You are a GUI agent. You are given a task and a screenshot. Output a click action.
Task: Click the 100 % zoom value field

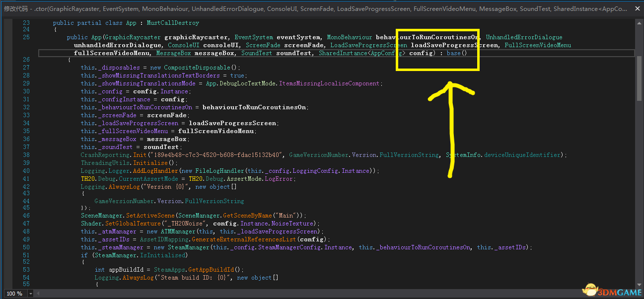[x=15, y=294]
